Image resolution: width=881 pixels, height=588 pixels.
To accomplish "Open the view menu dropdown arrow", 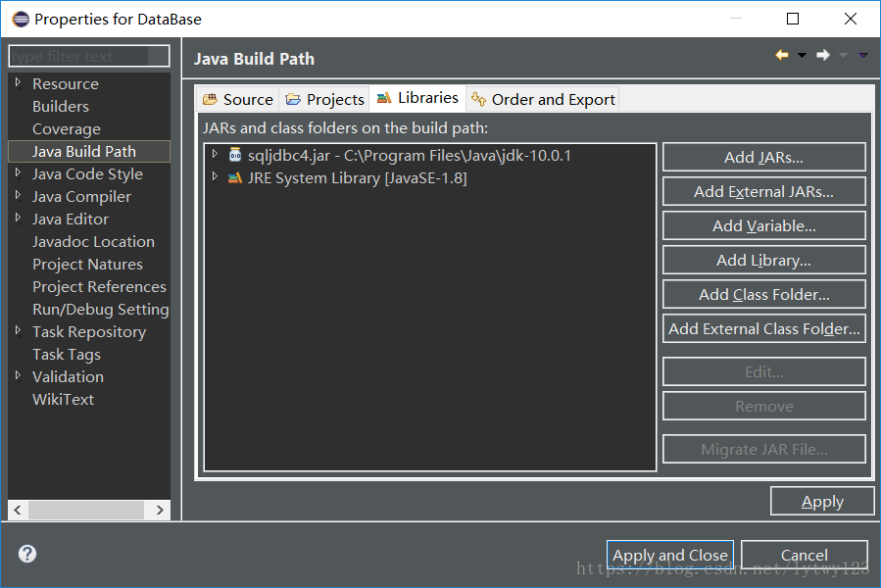I will [x=862, y=56].
